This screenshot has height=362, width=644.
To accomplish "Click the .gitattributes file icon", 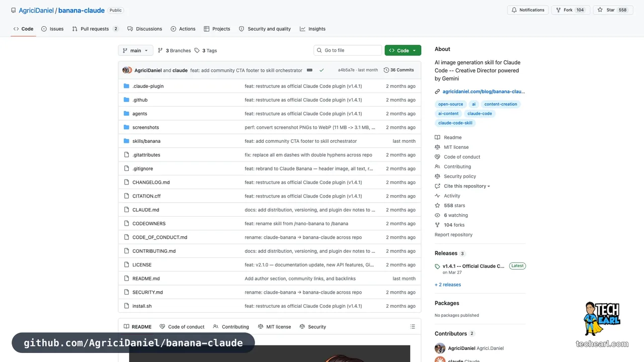I will pyautogui.click(x=126, y=155).
